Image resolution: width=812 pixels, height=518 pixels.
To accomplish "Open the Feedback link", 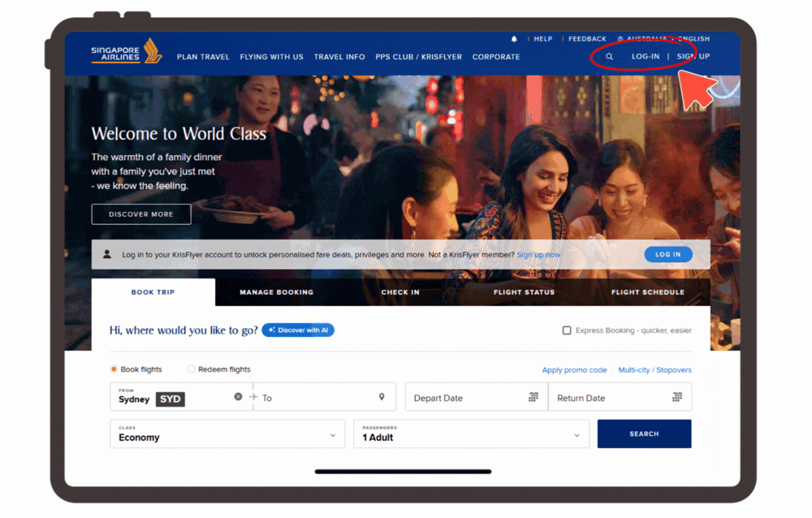I will [x=587, y=39].
